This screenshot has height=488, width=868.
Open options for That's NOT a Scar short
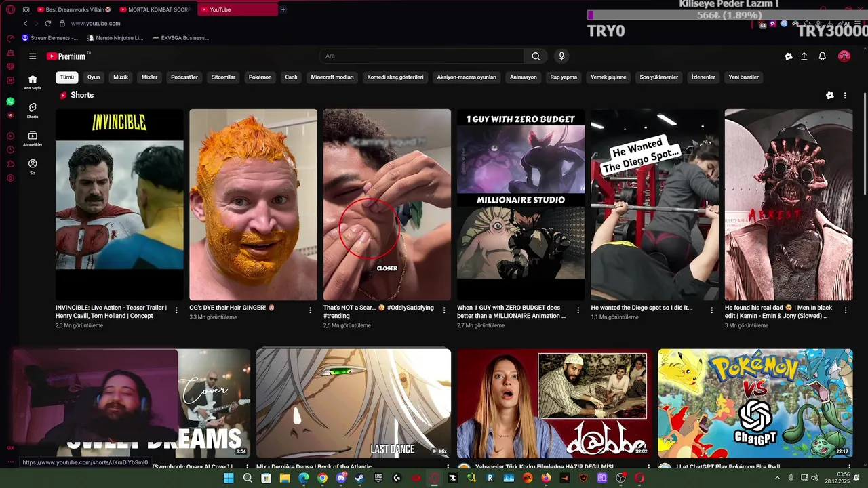444,310
